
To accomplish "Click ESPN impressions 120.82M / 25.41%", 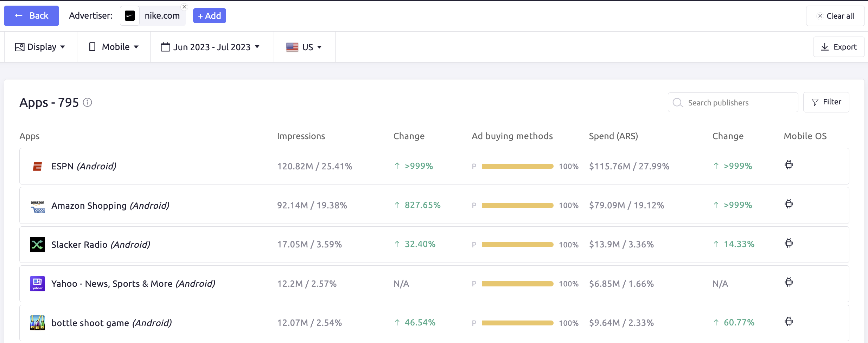I will coord(315,166).
